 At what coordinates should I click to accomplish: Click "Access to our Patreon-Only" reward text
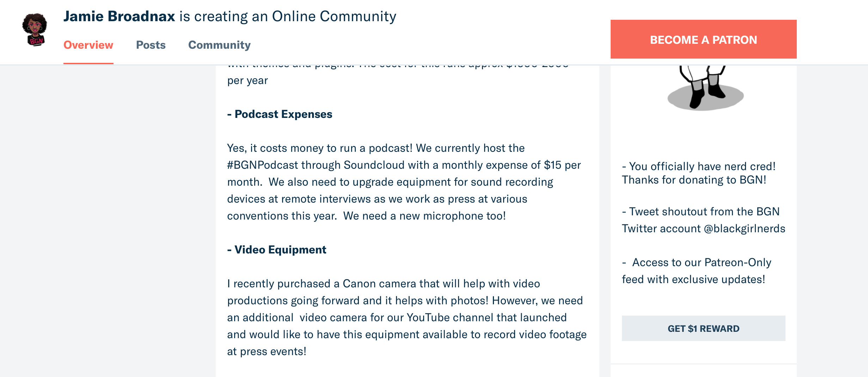click(x=697, y=262)
